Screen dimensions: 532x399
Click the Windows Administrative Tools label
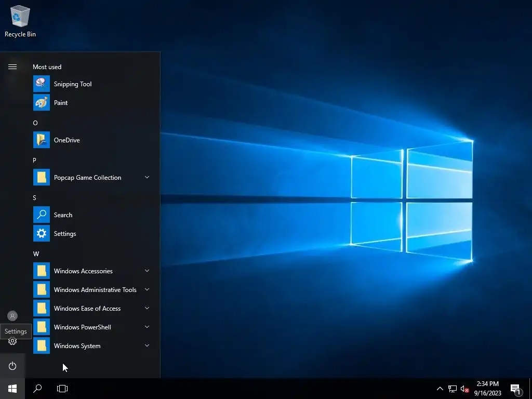[x=95, y=290]
